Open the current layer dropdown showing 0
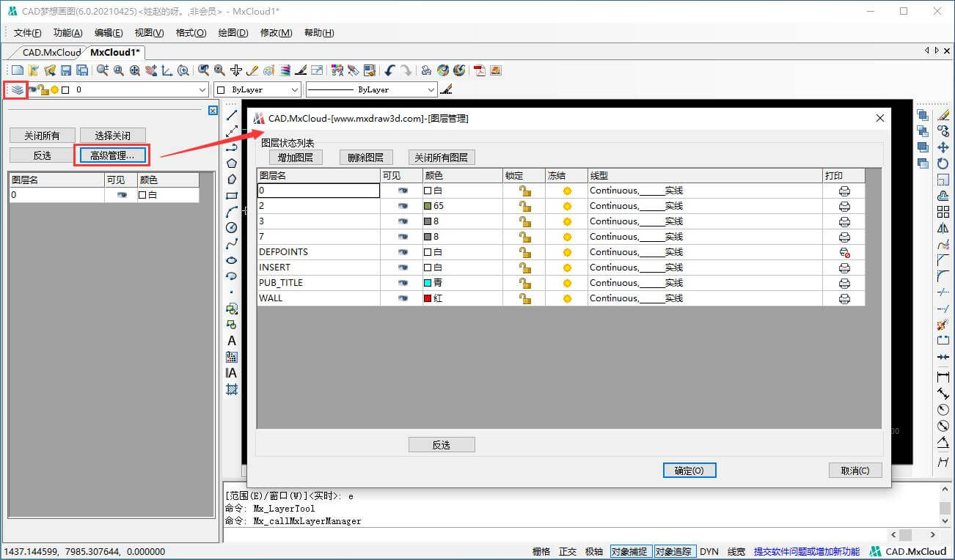The width and height of the screenshot is (955, 560). pos(202,89)
